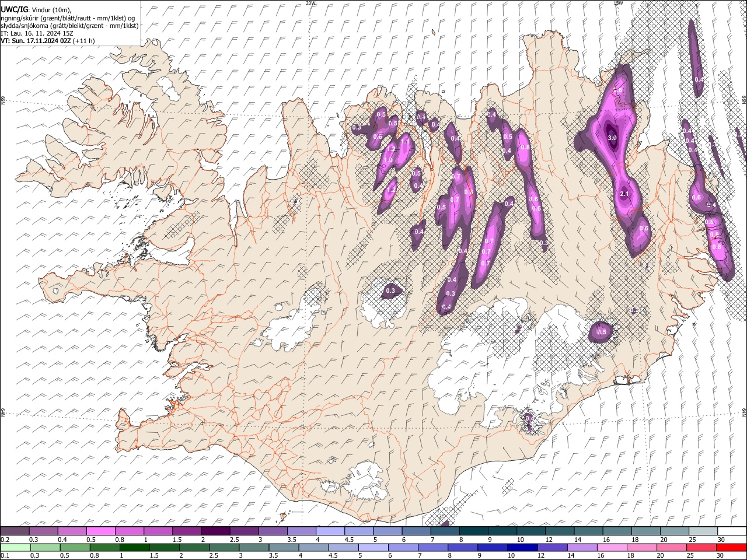Click the '20W' longitude label at top

coord(310,3)
